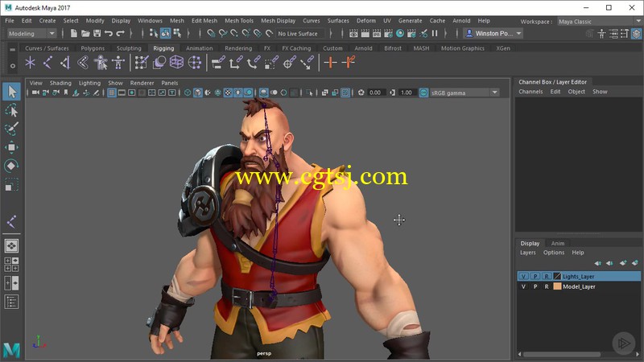Toggle V visibility of Model_Layer

tap(523, 286)
